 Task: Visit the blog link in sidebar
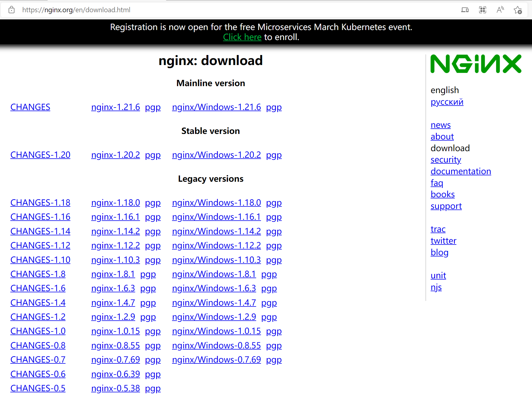439,253
